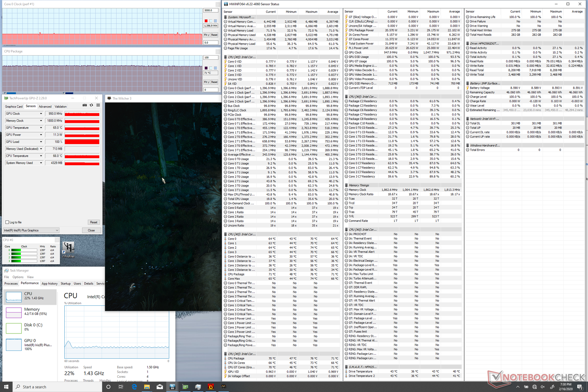Open the Task Manager File menu
The width and height of the screenshot is (588, 392).
7,277
